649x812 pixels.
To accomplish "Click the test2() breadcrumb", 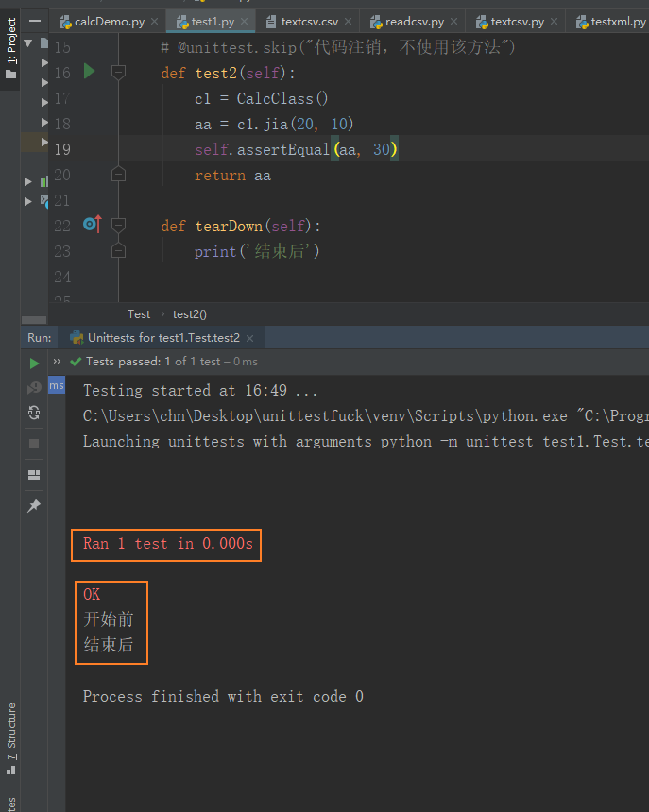I will coord(190,314).
